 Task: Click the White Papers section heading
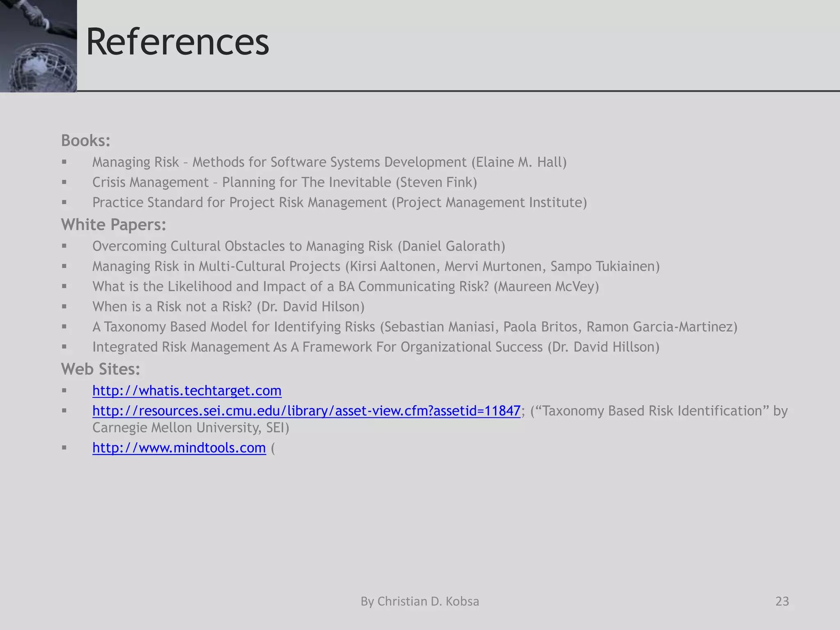click(113, 225)
